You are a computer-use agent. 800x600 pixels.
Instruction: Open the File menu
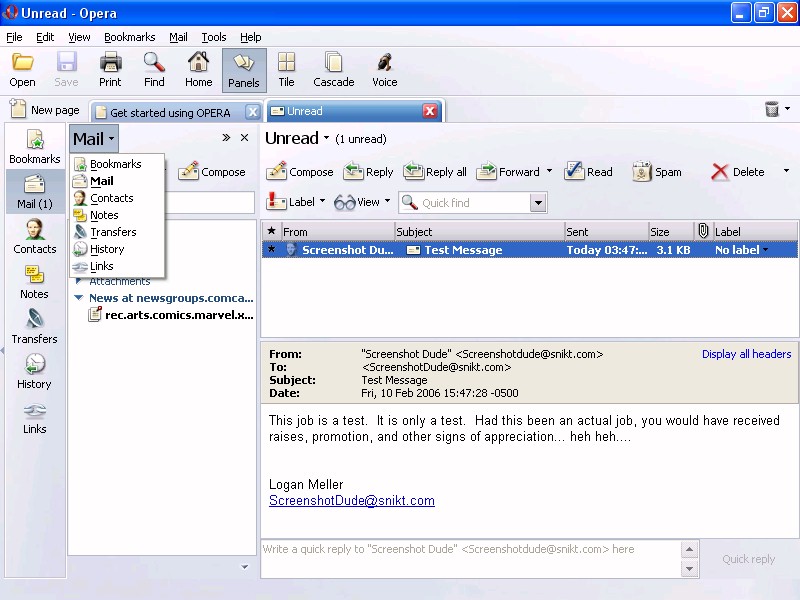pyautogui.click(x=14, y=37)
